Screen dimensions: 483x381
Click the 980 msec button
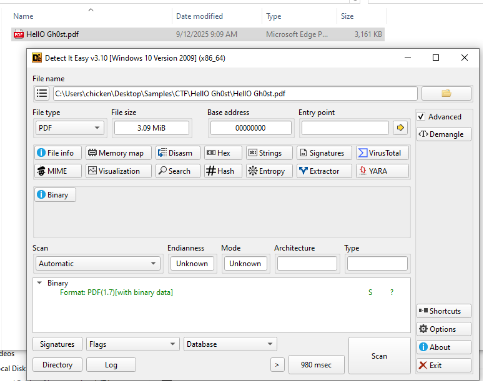point(316,365)
